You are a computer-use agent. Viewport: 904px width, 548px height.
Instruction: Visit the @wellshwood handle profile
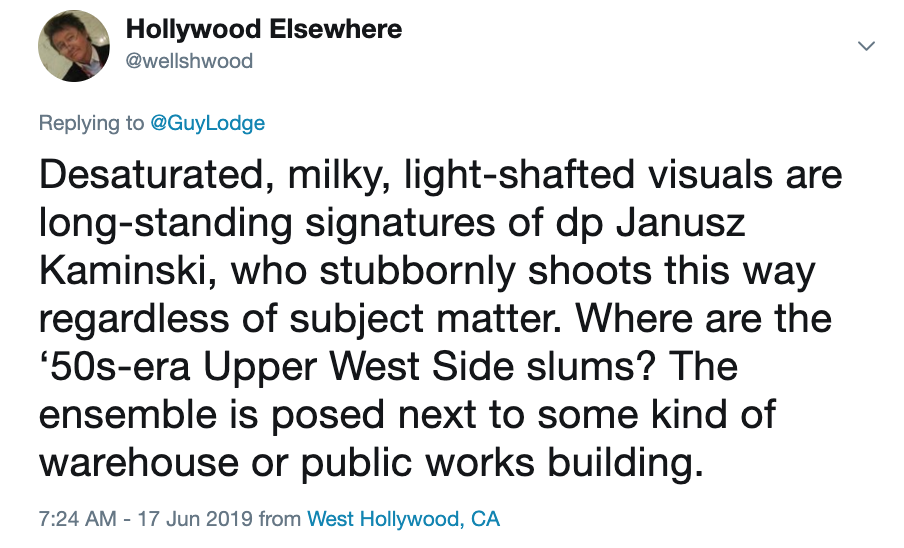pos(189,61)
